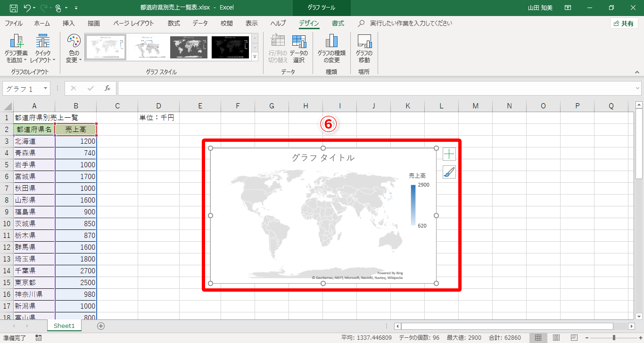The height and width of the screenshot is (343, 644).
Task: Open the undo history dropdown arrow
Action: (x=34, y=8)
